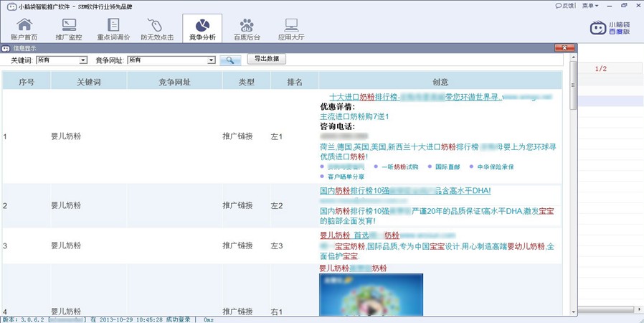
Task: Click the 反馈 feedback speech bubble
Action: click(x=564, y=5)
